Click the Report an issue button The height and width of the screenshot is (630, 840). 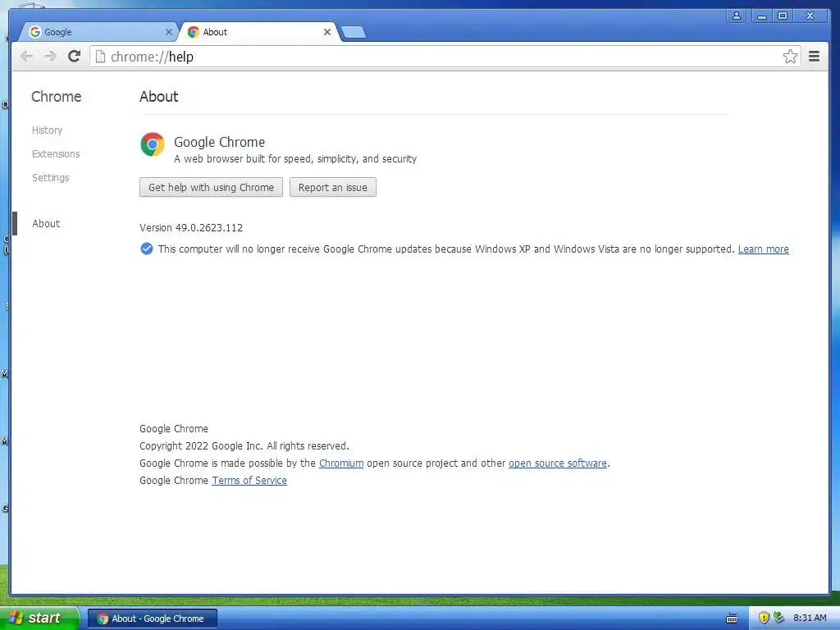(x=333, y=188)
